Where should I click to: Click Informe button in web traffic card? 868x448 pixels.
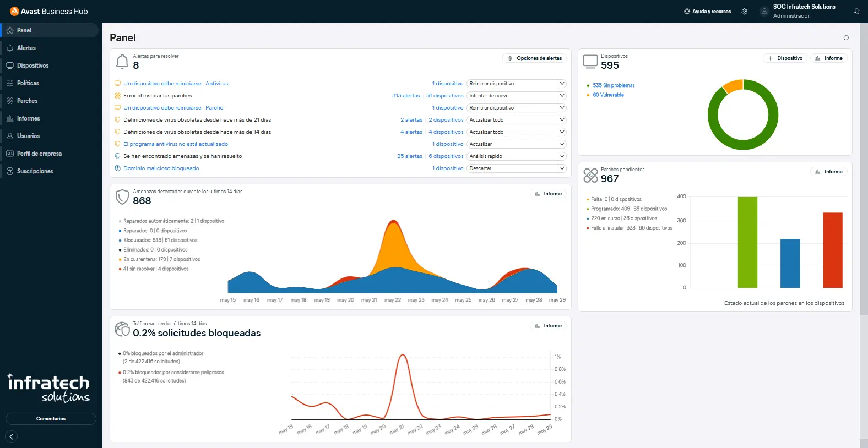[548, 326]
